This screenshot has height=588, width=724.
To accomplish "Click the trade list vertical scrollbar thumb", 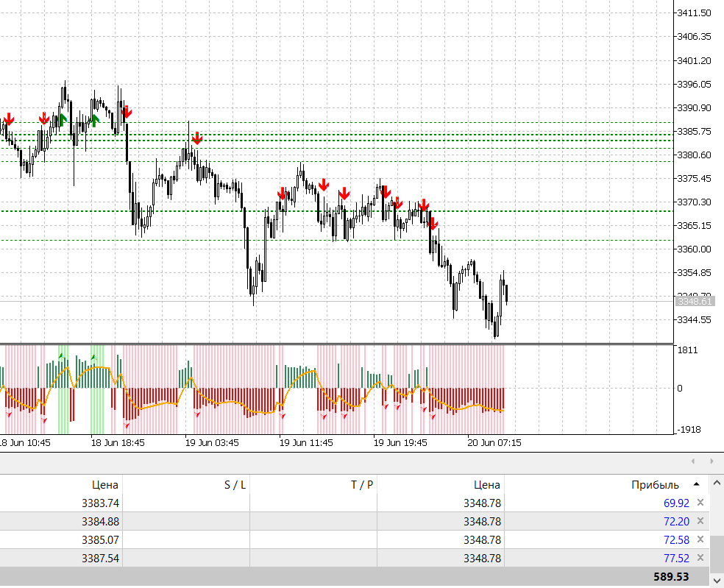I will [716, 551].
